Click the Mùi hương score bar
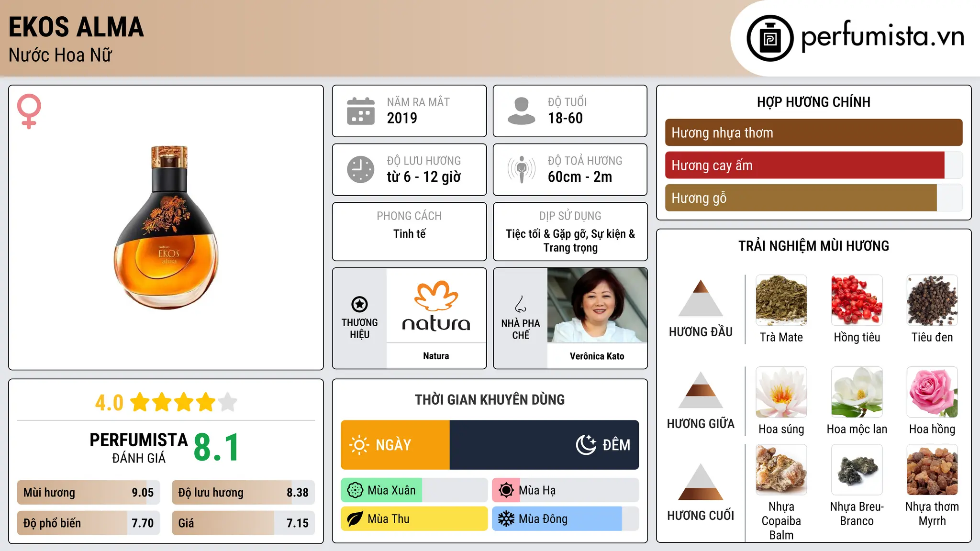980x551 pixels. tap(89, 492)
